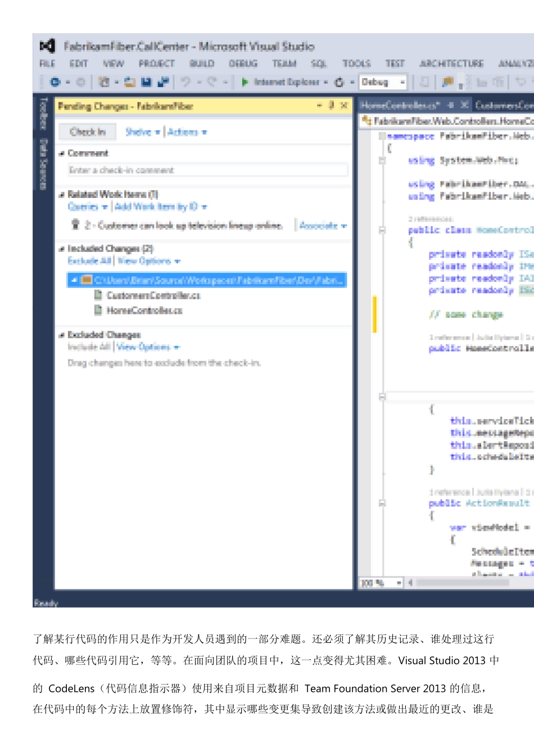
Task: Open Pending Changes window position menu arrow
Action: coord(319,105)
